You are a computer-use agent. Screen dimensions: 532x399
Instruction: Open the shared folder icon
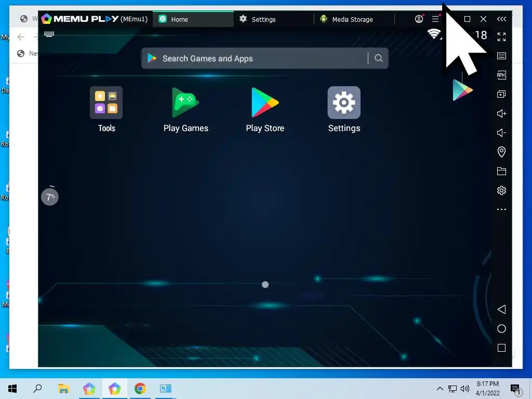[501, 171]
